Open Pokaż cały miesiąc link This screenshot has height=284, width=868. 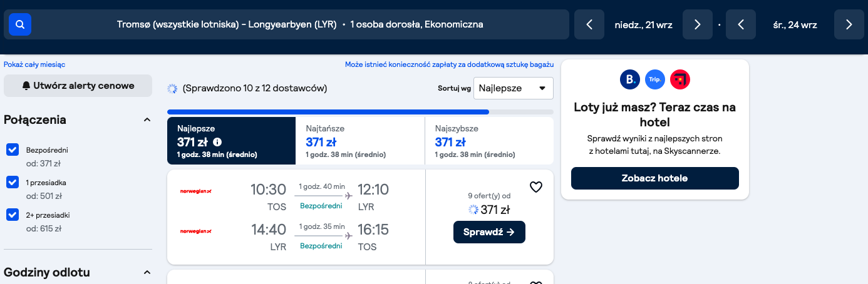pyautogui.click(x=34, y=64)
